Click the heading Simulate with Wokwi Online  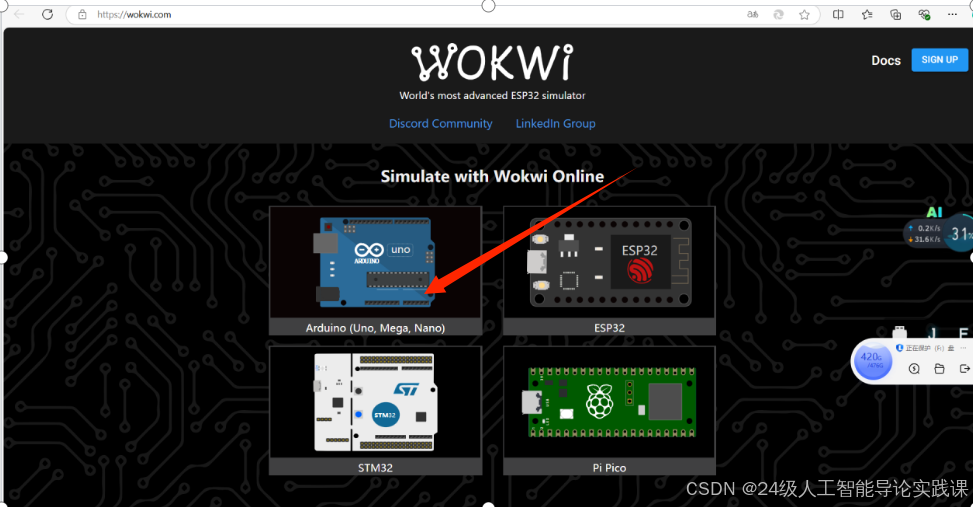(x=492, y=176)
